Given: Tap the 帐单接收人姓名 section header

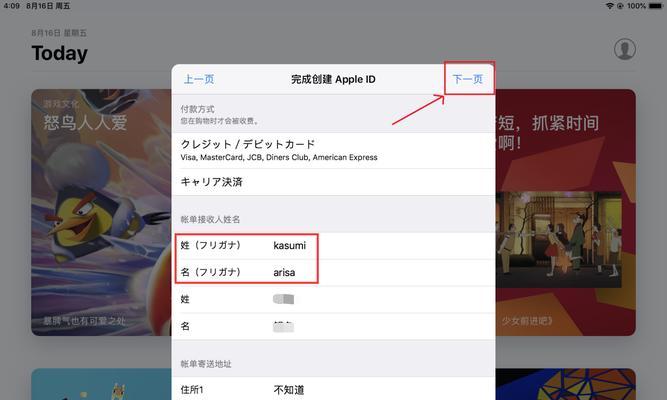Looking at the screenshot, I should [210, 220].
